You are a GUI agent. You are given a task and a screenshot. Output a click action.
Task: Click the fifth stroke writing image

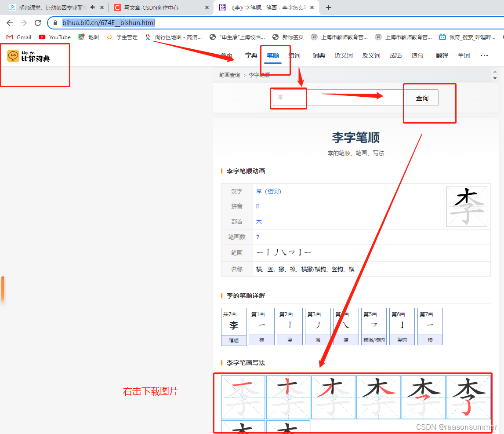tap(424, 397)
